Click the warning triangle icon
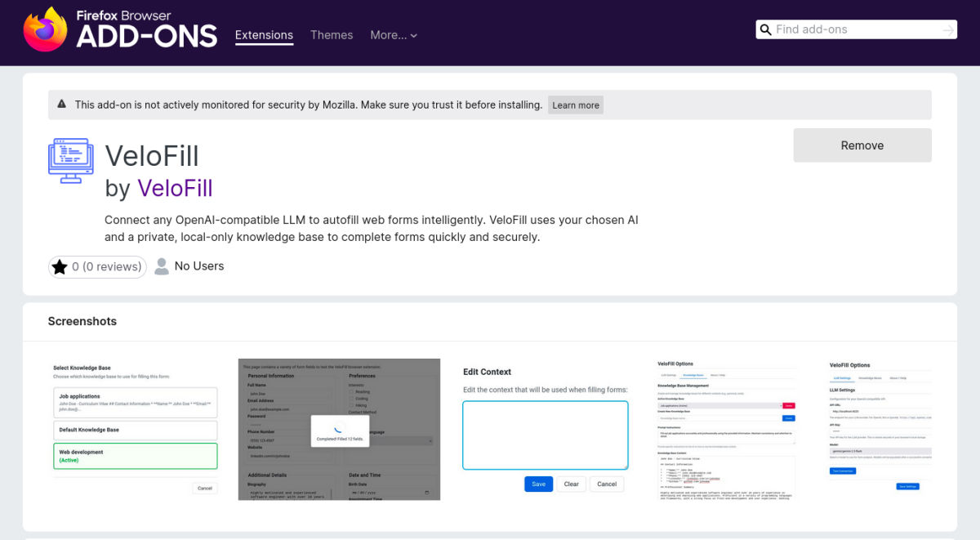This screenshot has width=980, height=540. tap(62, 105)
